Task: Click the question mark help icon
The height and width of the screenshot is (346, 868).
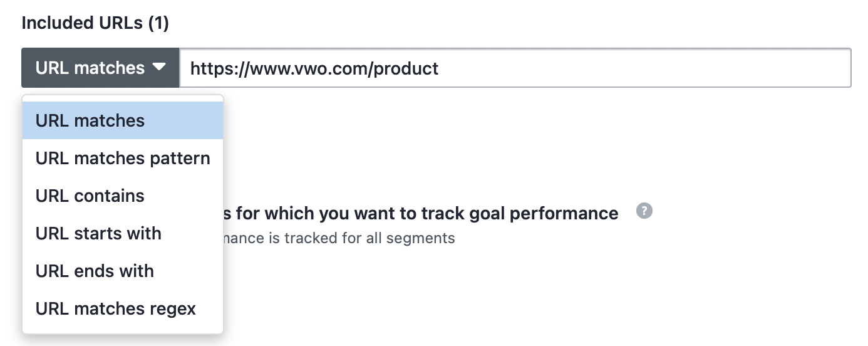Action: tap(644, 211)
